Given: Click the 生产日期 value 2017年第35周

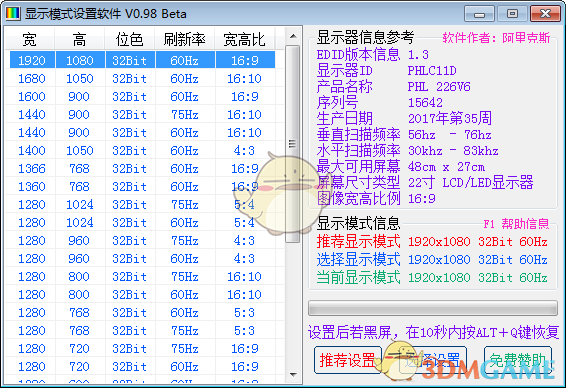Looking at the screenshot, I should 450,118.
